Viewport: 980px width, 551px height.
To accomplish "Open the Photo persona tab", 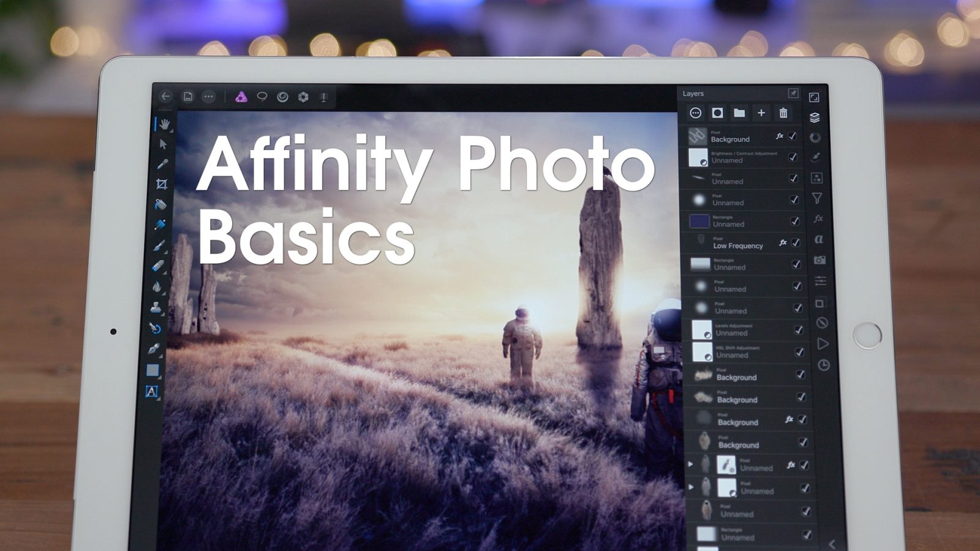I will pyautogui.click(x=241, y=97).
